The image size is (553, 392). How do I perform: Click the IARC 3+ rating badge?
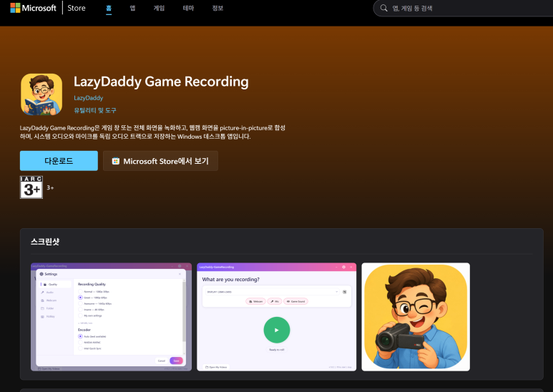click(31, 187)
